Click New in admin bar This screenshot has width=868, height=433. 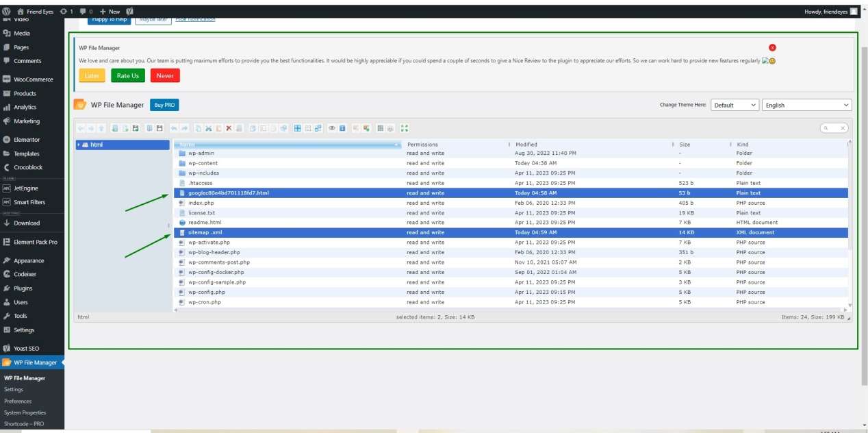click(110, 11)
